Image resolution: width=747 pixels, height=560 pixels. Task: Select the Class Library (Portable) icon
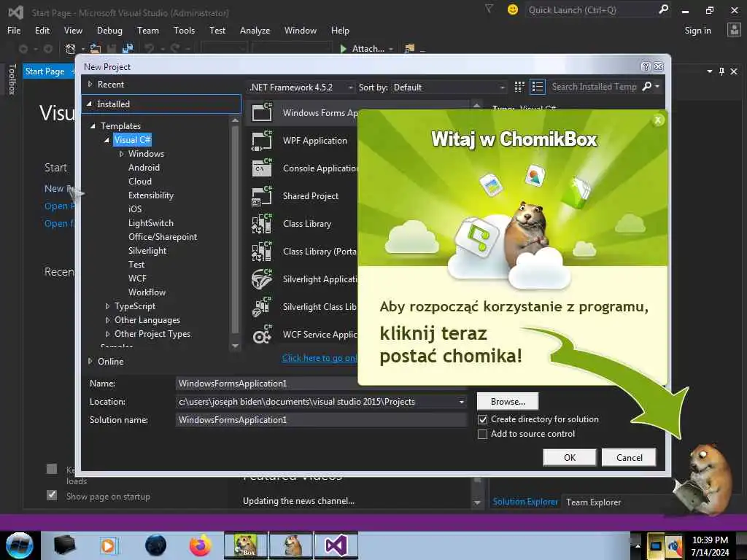[262, 252]
